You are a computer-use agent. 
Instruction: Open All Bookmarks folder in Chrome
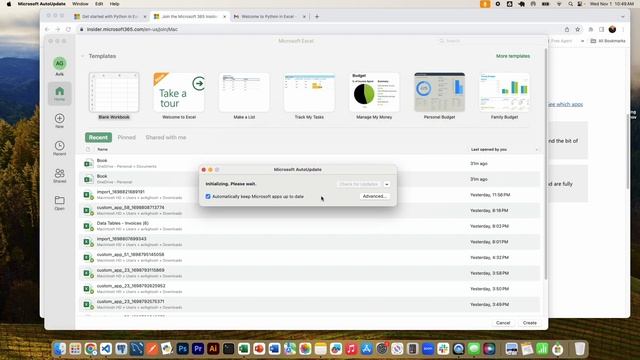608,41
